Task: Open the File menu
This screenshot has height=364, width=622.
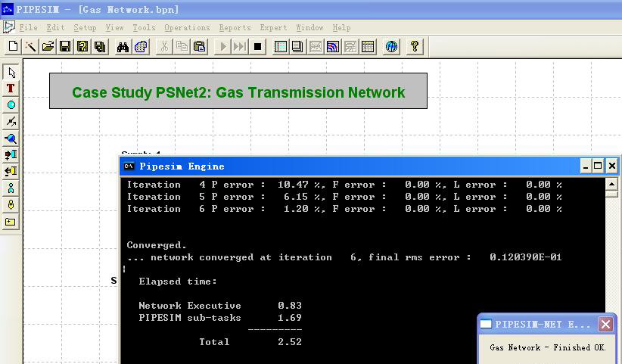Action: [28, 27]
